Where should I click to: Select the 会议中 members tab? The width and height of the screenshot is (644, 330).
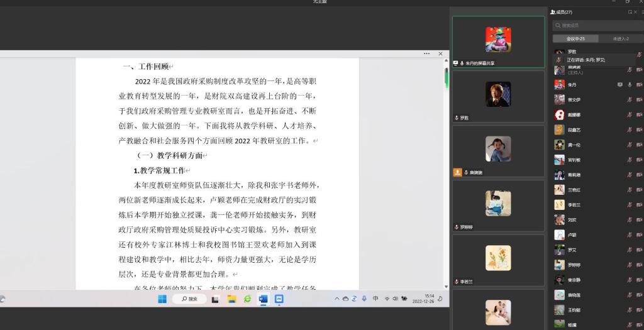(575, 38)
